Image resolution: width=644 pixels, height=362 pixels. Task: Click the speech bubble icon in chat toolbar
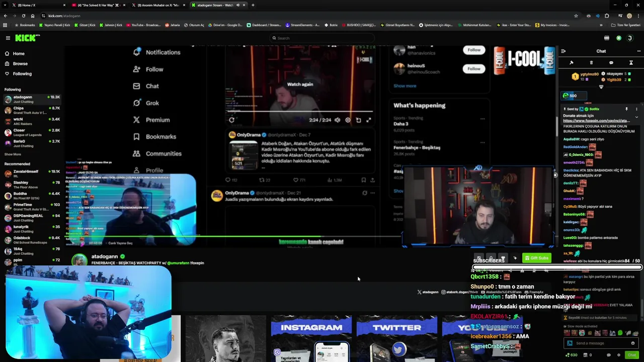[x=611, y=63]
